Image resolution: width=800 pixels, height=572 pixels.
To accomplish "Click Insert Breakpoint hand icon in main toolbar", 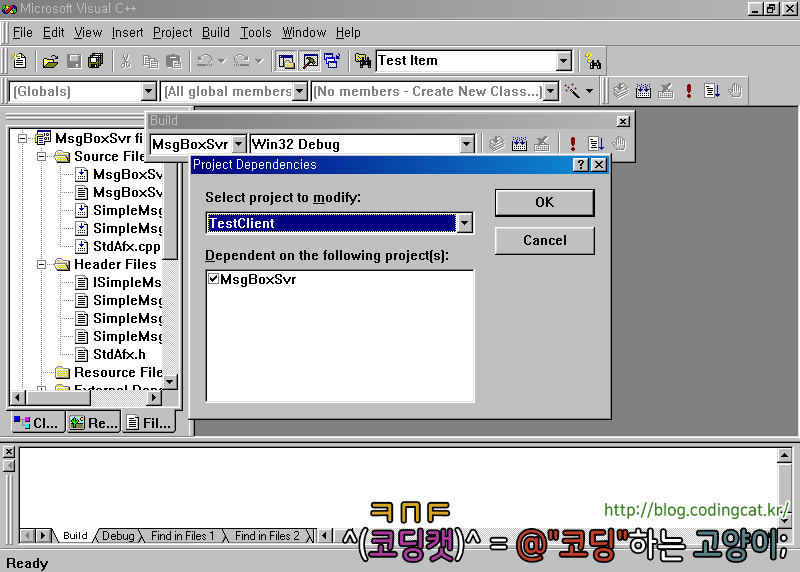I will [735, 91].
